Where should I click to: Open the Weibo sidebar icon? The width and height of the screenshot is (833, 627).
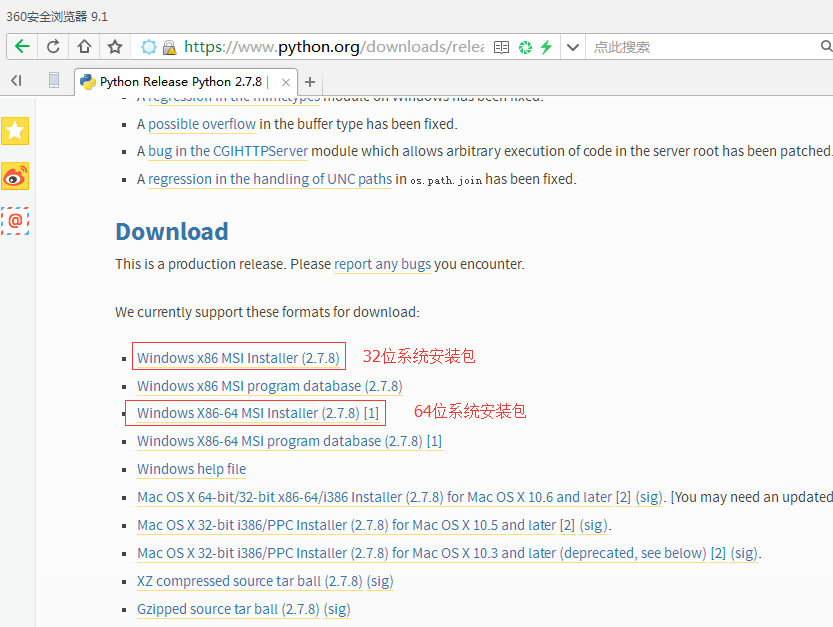pos(15,176)
